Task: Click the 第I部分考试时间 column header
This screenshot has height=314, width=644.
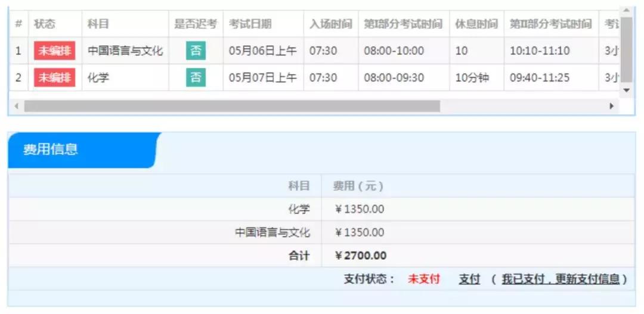Action: click(403, 24)
